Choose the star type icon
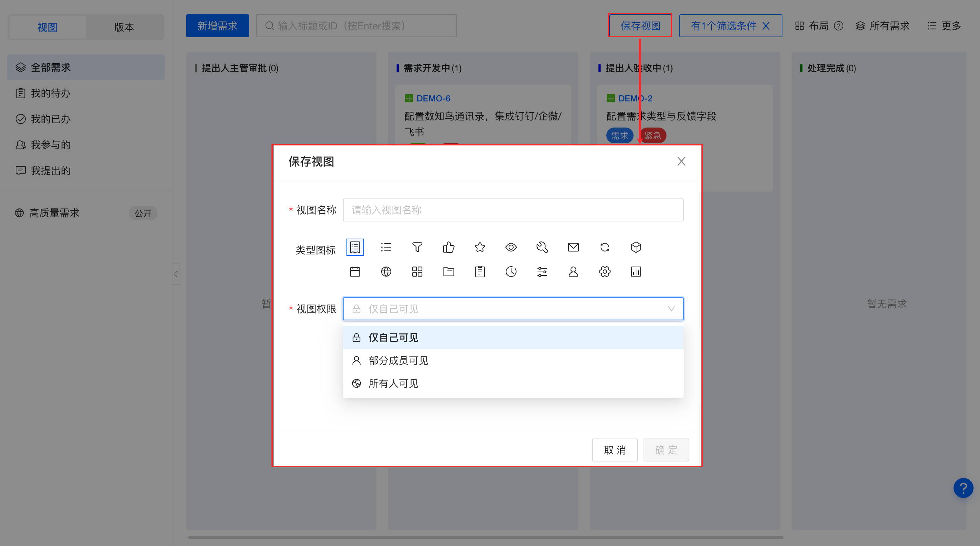Screen dimensions: 980x546 [x=480, y=248]
